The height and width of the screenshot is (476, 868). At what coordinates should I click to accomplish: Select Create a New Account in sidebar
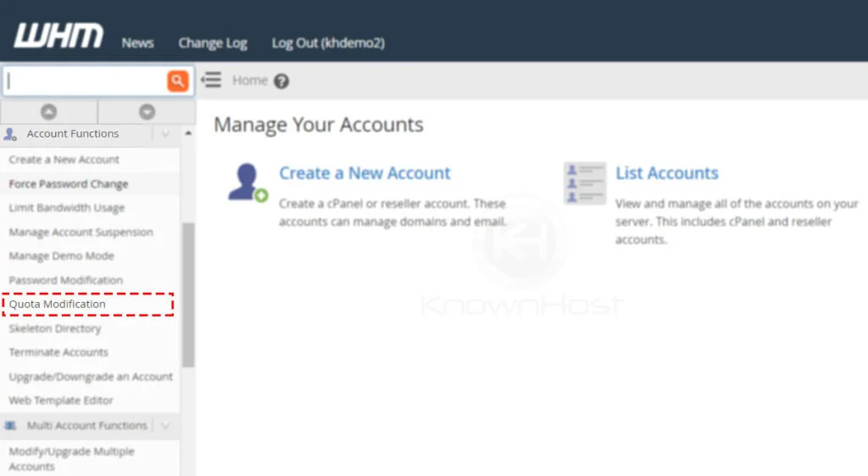tap(64, 160)
